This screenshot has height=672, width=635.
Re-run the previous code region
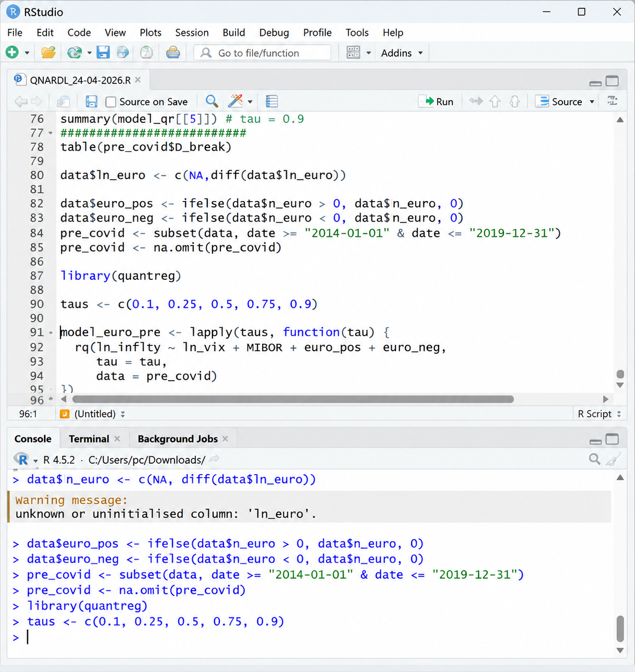(476, 101)
